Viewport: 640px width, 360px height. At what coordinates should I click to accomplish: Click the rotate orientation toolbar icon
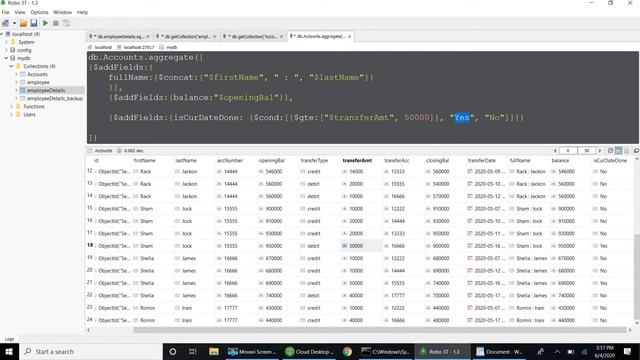[66, 23]
